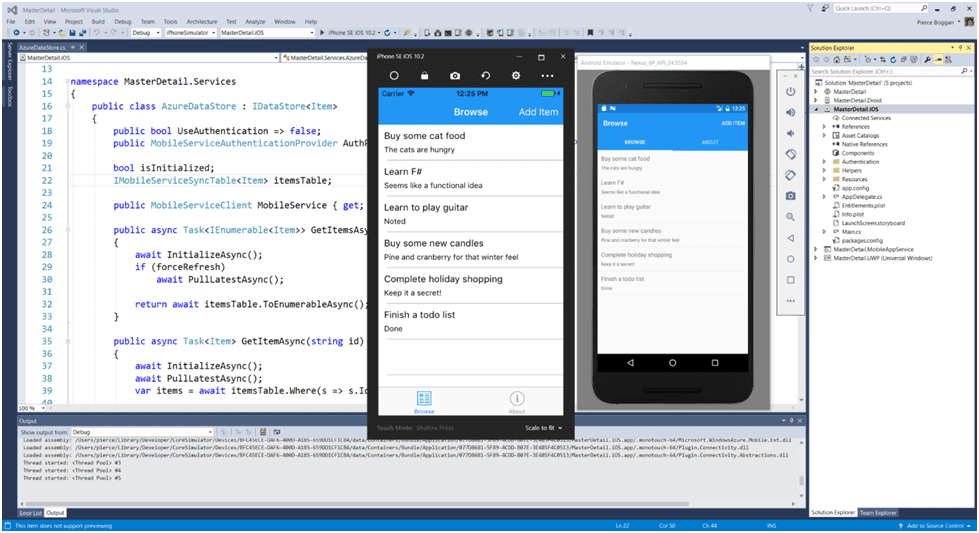Open iOS simulator settings gear
The image size is (979, 533).
tap(516, 76)
